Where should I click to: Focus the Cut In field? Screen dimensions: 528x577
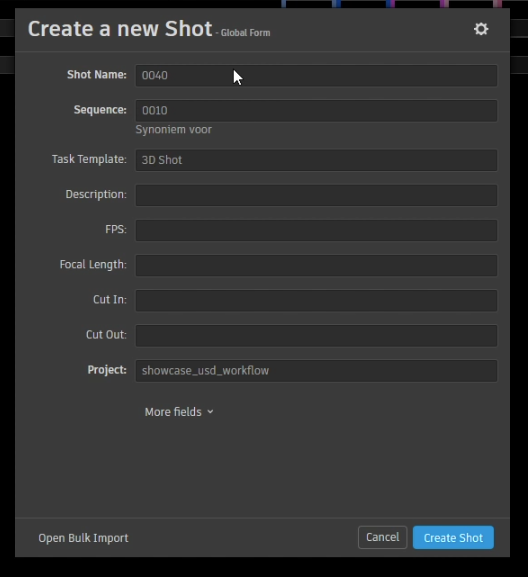[316, 300]
